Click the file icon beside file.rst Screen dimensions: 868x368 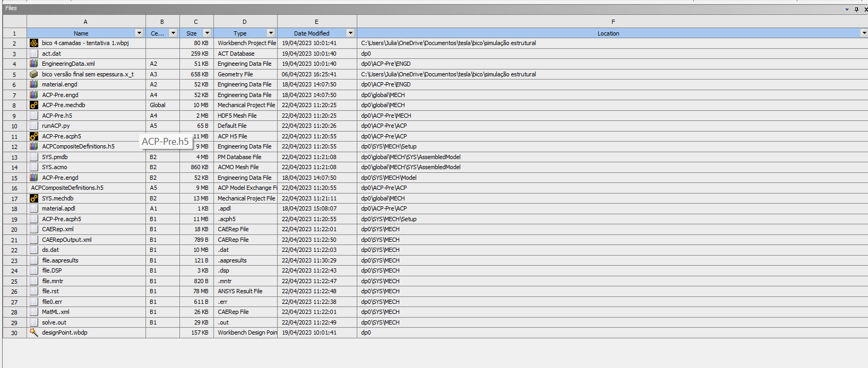click(x=34, y=291)
